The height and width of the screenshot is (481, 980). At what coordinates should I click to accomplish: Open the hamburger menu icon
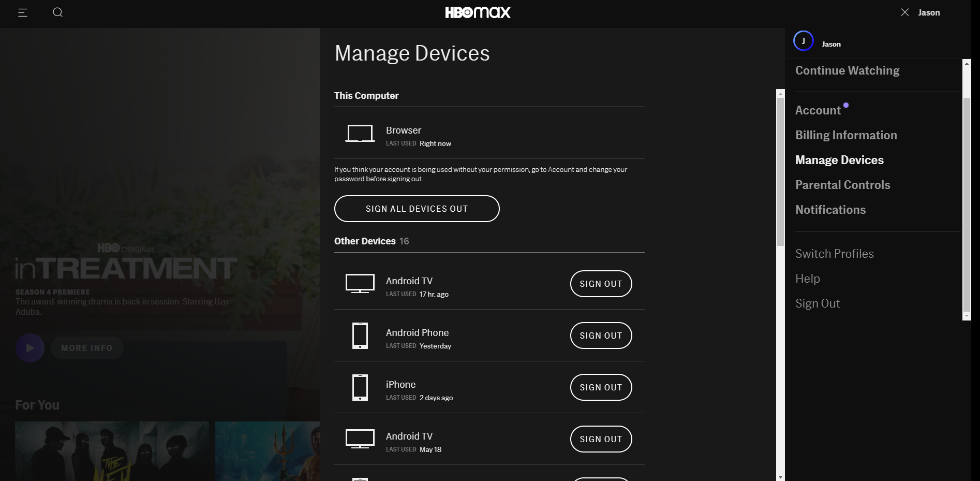pos(23,12)
